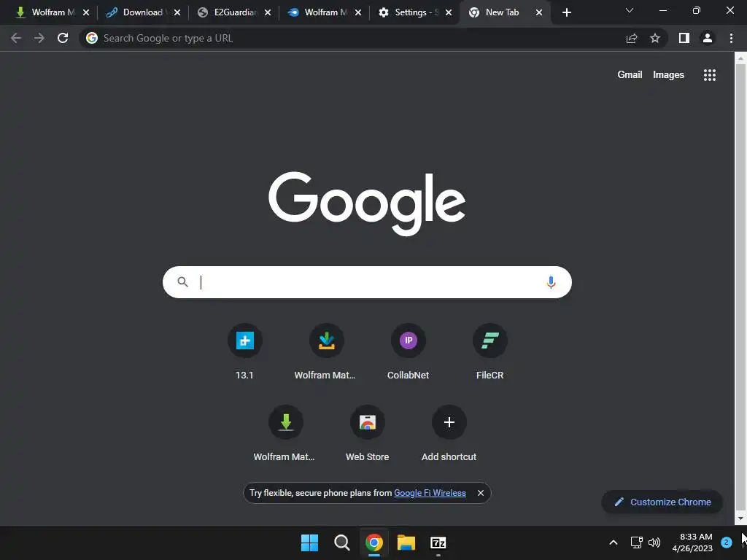Screen dimensions: 747x560
Task: Open the clock and date panel
Action: click(692, 542)
